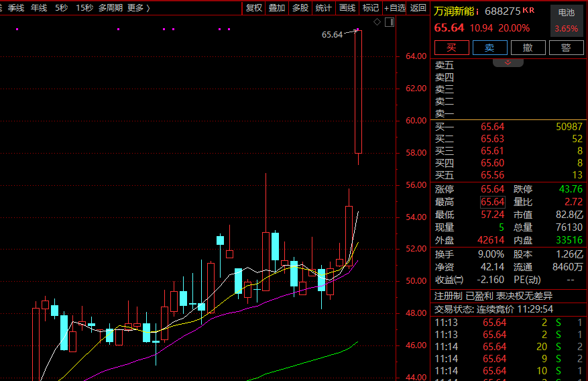
Task: Click the 撤 cancel order button
Action: [528, 48]
